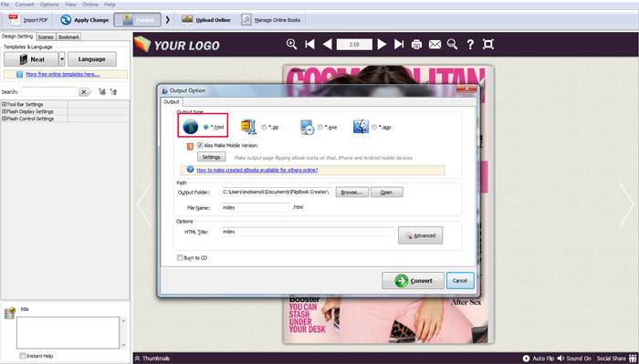Click the Neat template button
639x364 pixels.
(x=31, y=59)
